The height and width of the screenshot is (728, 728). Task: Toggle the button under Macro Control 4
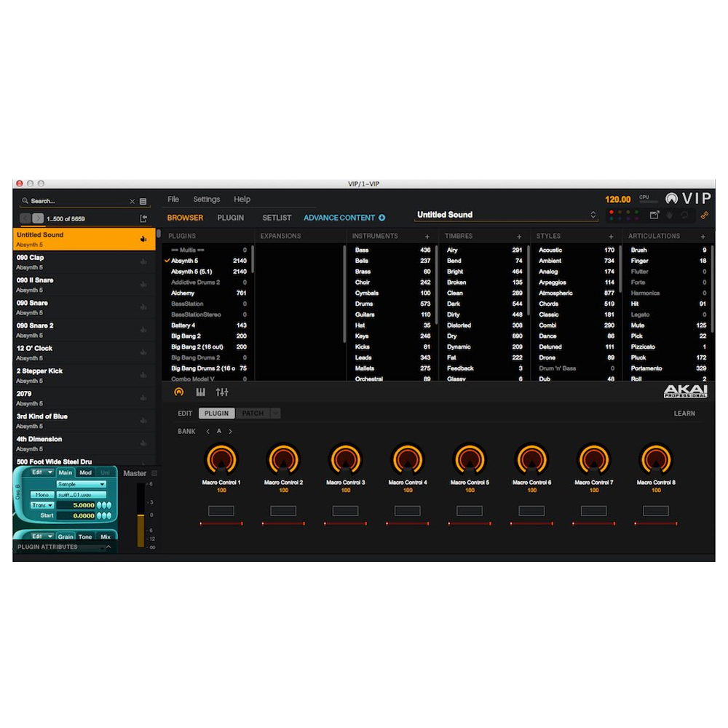[408, 511]
